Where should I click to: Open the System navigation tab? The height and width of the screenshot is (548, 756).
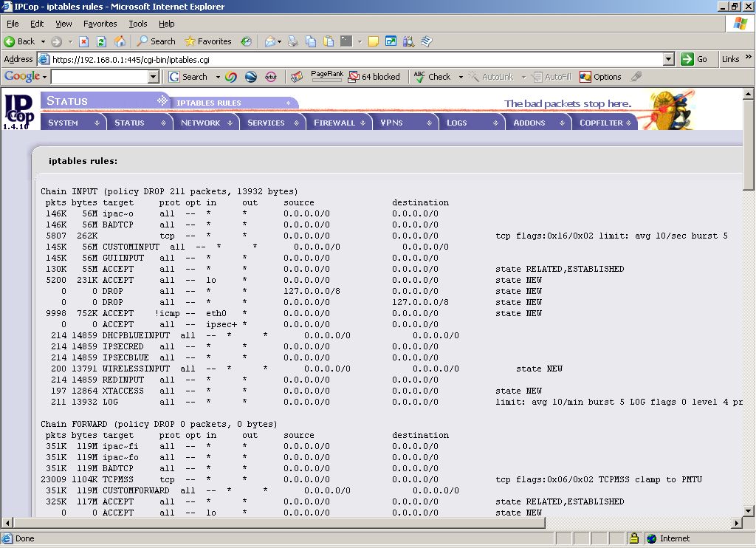[x=73, y=123]
